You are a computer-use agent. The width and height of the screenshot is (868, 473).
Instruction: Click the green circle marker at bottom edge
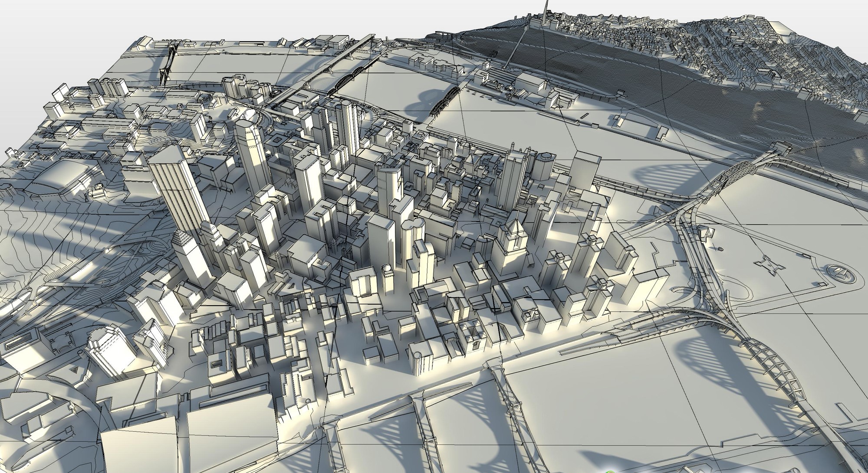tap(611, 471)
